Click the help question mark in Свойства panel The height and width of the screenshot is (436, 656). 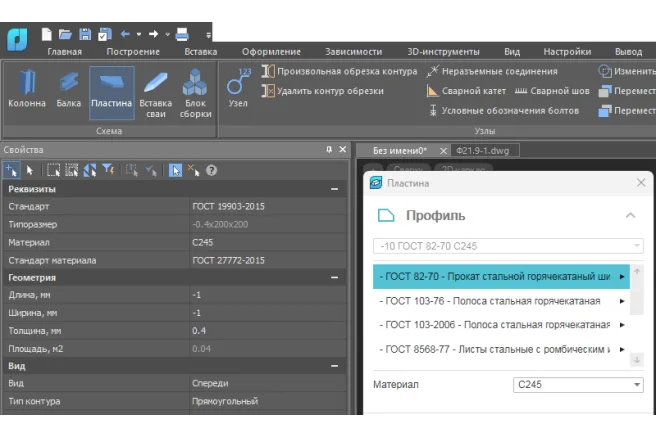[x=211, y=170]
